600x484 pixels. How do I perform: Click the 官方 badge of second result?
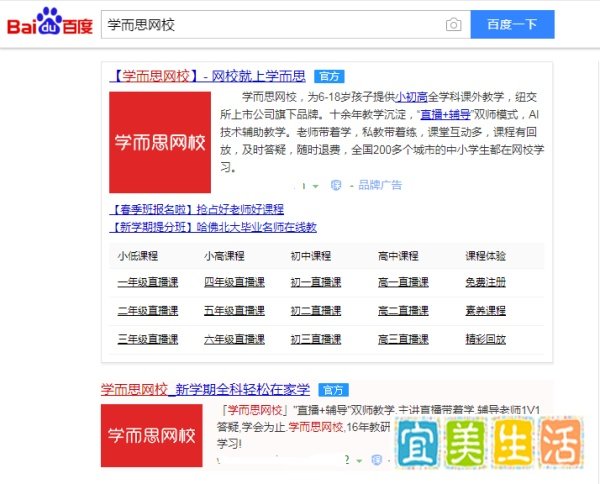333,390
